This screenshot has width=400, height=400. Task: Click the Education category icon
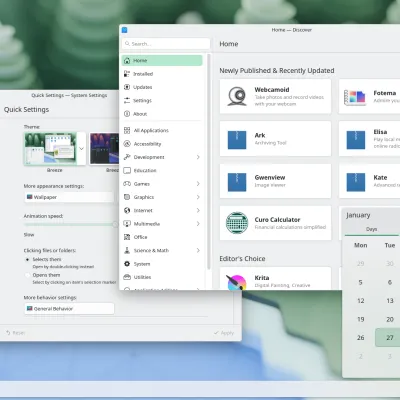click(x=127, y=171)
